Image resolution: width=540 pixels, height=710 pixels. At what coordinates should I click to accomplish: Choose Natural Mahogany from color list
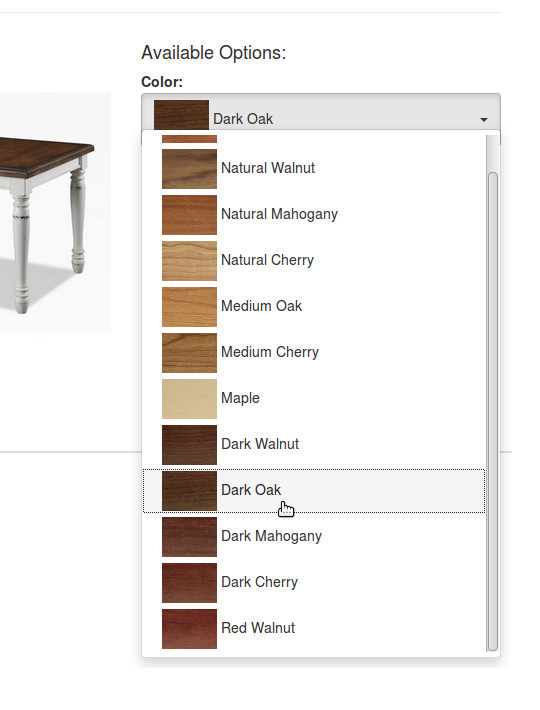pyautogui.click(x=314, y=215)
